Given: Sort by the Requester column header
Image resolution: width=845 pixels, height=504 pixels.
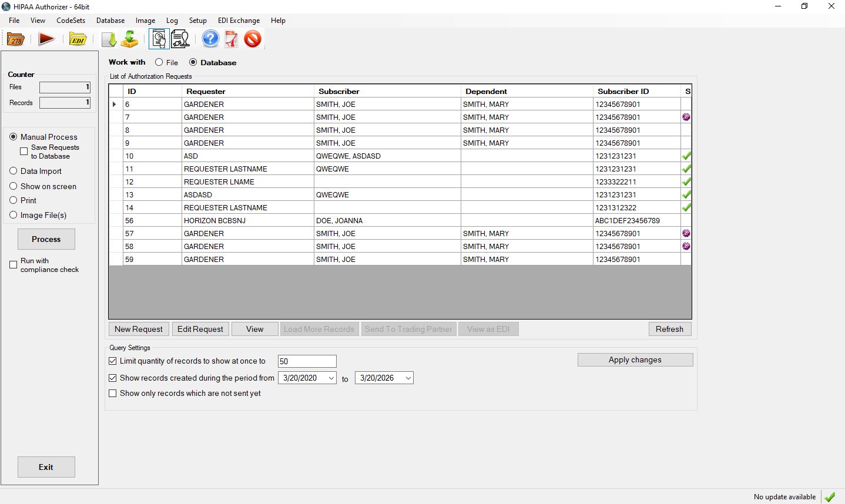Looking at the screenshot, I should click(x=248, y=91).
